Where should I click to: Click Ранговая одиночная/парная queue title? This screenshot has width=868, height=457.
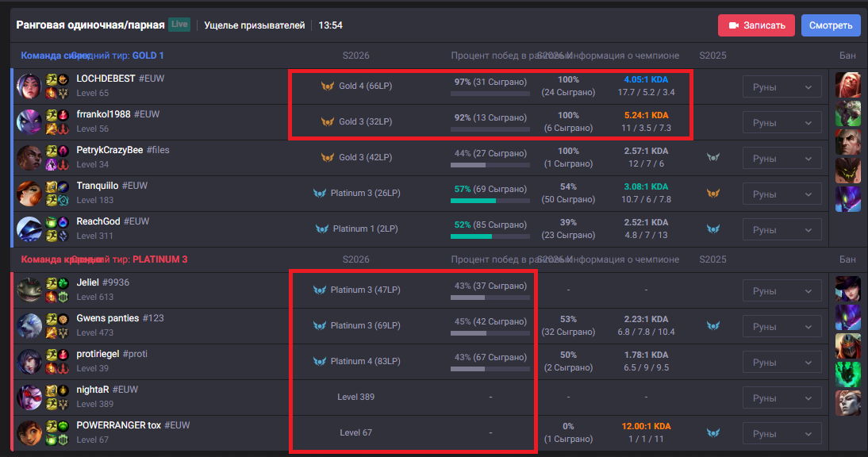(90, 25)
